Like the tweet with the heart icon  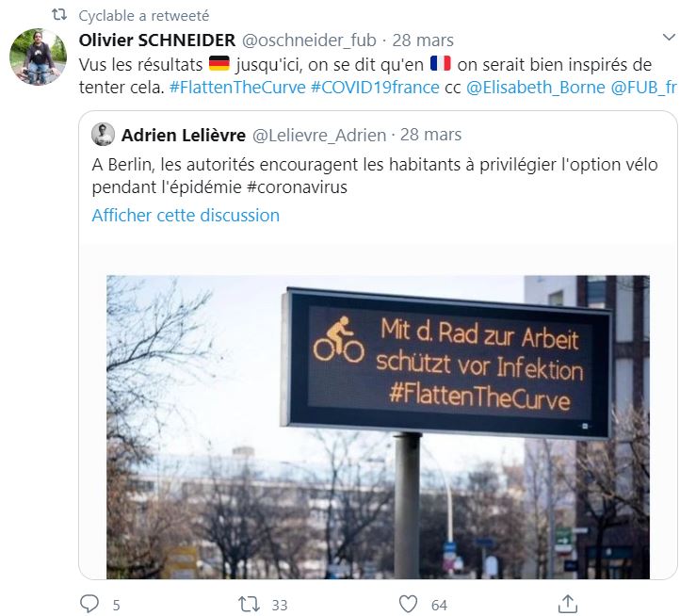coord(408,603)
